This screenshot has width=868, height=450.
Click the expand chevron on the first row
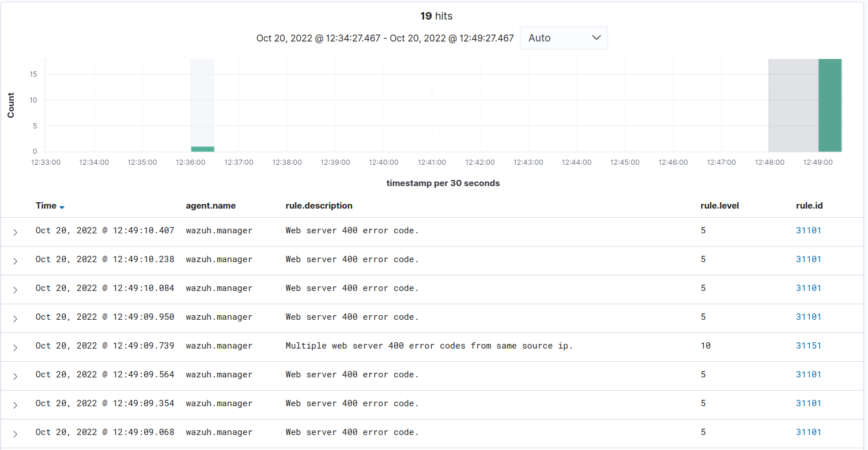pos(15,232)
